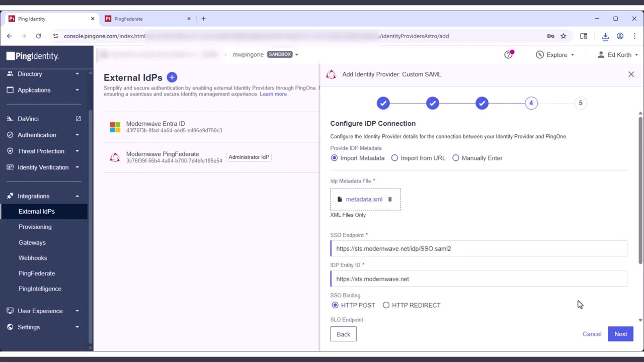Expand the Applications sidebar section
This screenshot has width=644, height=362.
pyautogui.click(x=44, y=90)
